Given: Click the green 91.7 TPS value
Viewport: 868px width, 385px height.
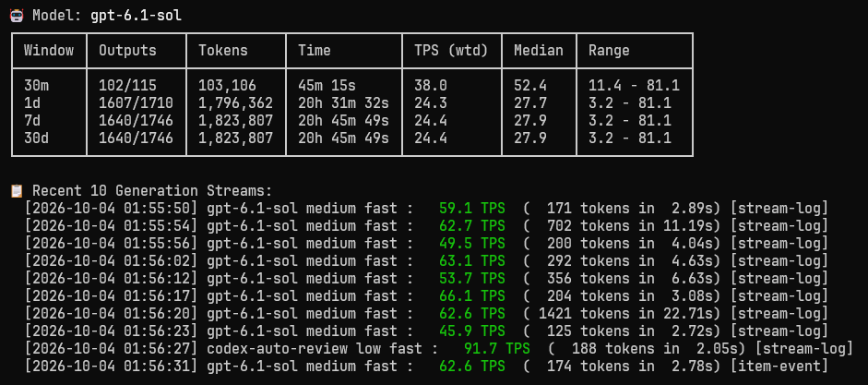Looking at the screenshot, I should [497, 348].
